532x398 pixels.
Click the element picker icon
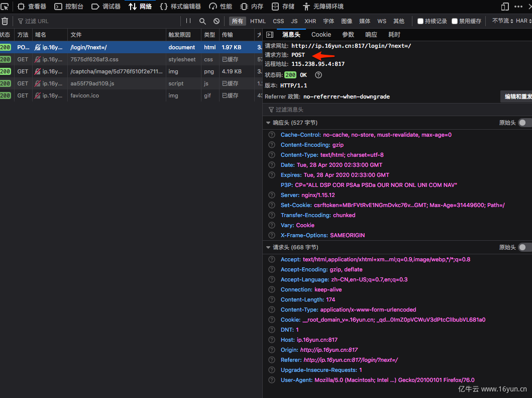5,7
